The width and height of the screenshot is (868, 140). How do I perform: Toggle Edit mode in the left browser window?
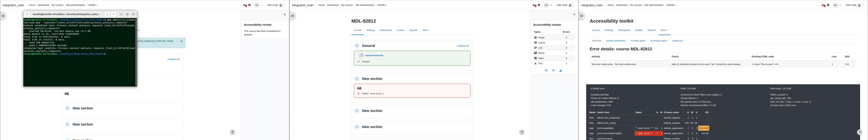click(282, 5)
